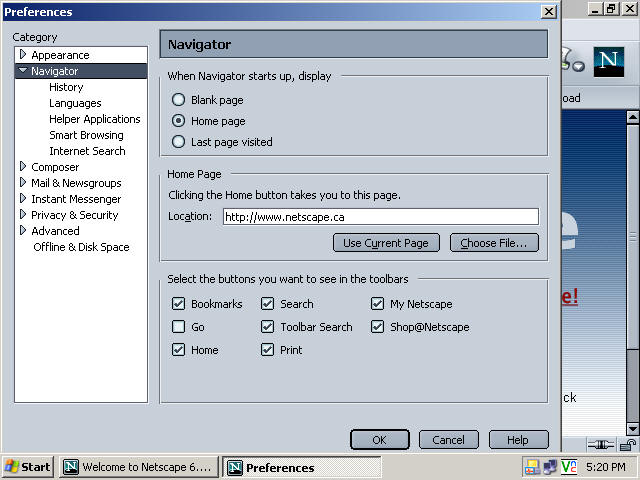This screenshot has height=480, width=640.
Task: Click the network computers tray icon
Action: (550, 467)
